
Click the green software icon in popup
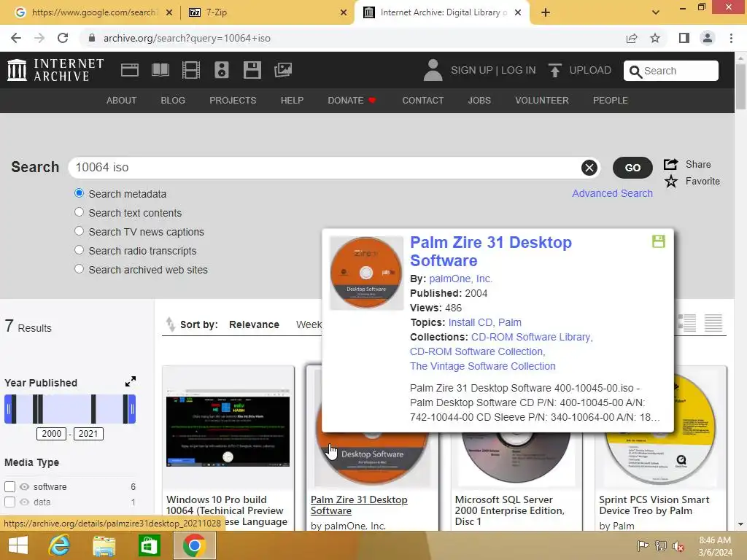[x=659, y=241]
